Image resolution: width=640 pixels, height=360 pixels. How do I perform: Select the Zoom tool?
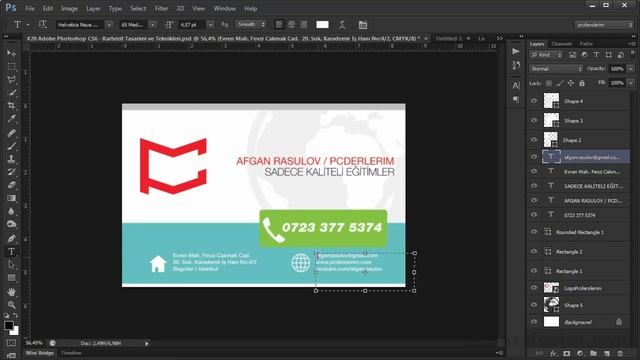point(11,305)
